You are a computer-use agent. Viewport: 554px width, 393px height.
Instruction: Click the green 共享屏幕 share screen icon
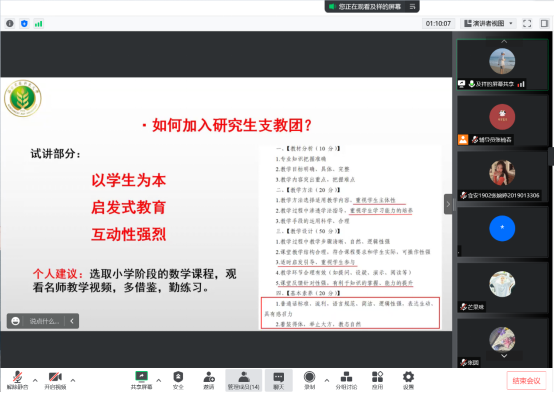142,376
